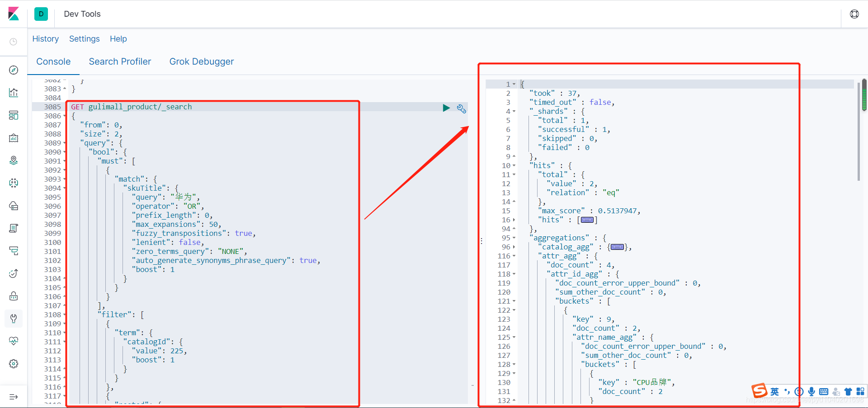Viewport: 868px width, 408px height.
Task: Open Management gear icon in sidebar
Action: (x=14, y=364)
